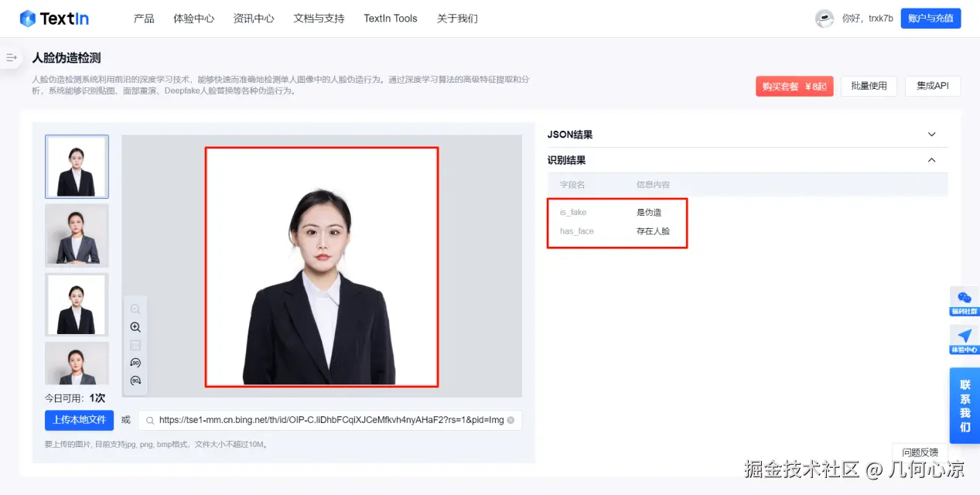Open the 集成API integration link

click(x=932, y=86)
